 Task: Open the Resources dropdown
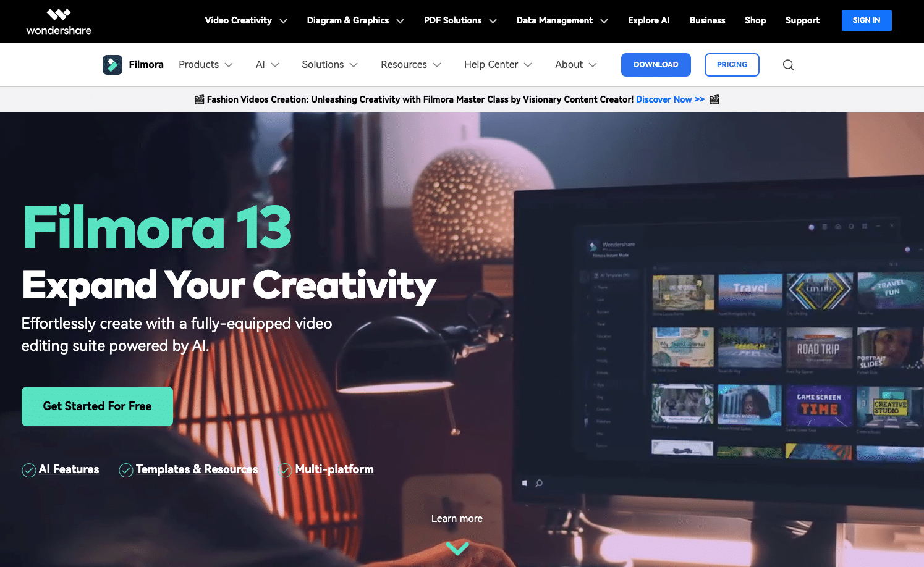coord(411,65)
